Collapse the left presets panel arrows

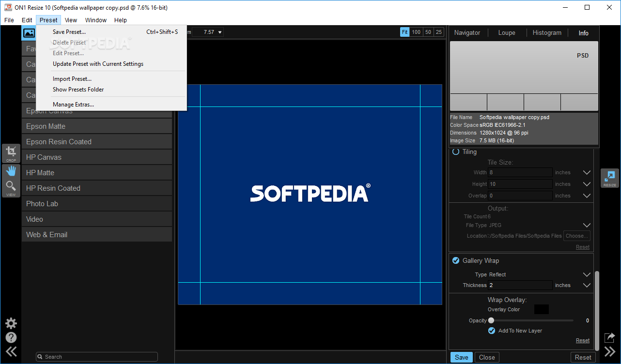point(11,352)
